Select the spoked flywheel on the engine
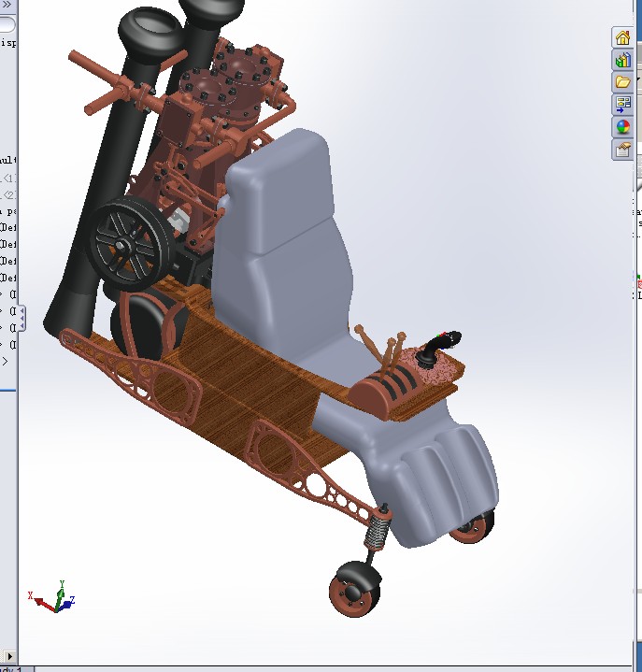 tap(130, 244)
